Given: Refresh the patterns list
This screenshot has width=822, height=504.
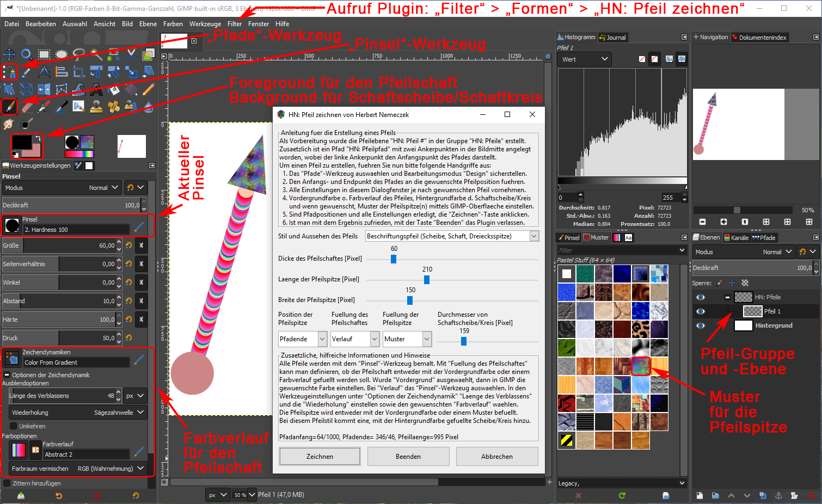Looking at the screenshot, I should (622, 496).
